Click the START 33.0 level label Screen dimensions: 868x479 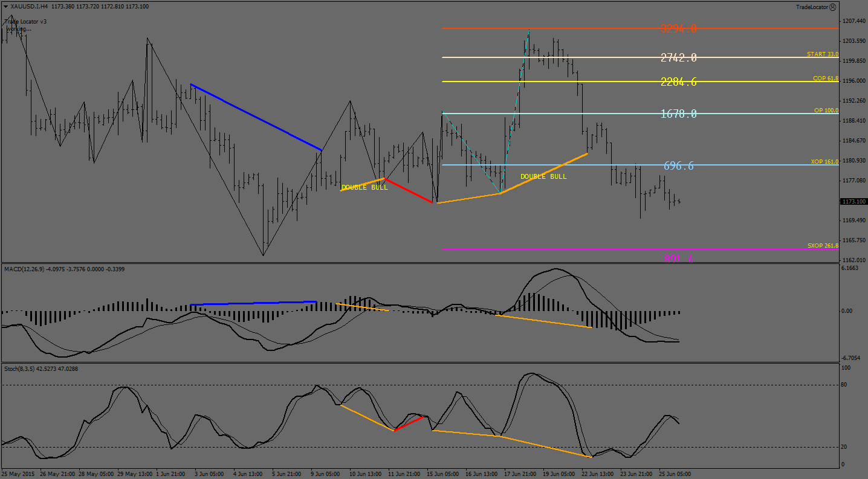pyautogui.click(x=822, y=54)
